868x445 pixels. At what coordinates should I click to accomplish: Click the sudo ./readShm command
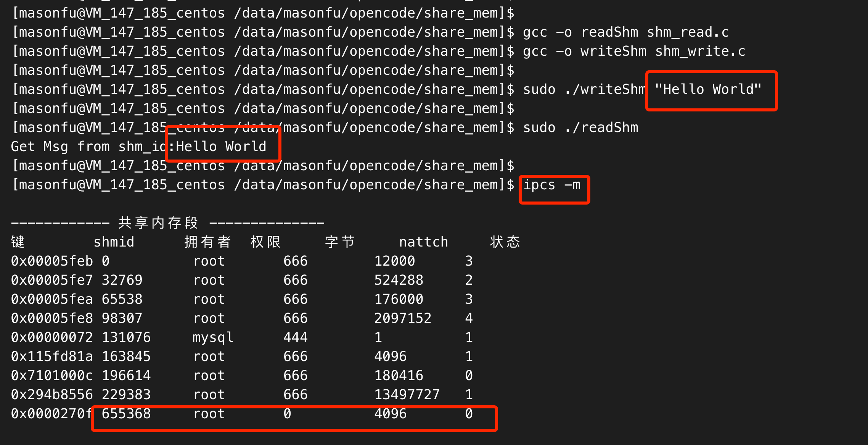coord(580,128)
